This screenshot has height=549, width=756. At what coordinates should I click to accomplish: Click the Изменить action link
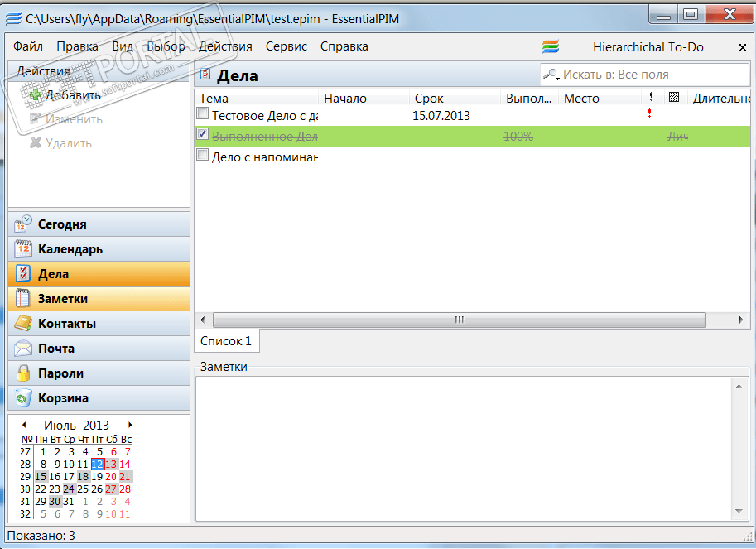click(74, 119)
